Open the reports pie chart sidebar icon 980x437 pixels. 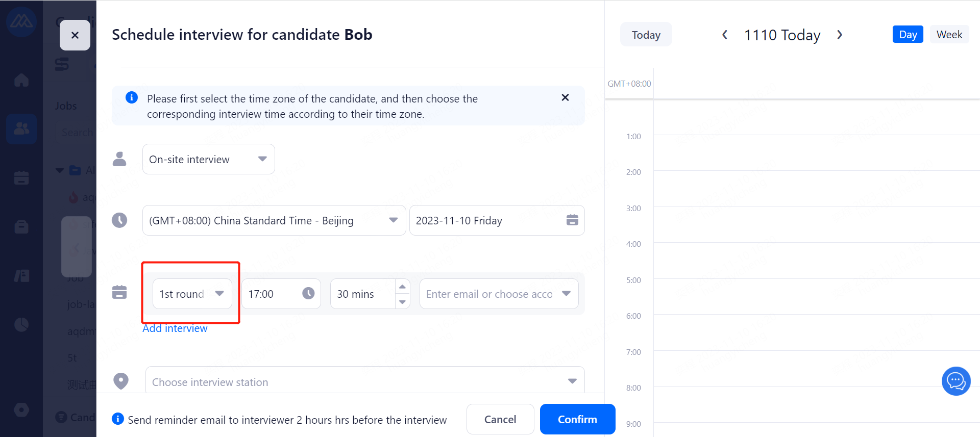(21, 324)
